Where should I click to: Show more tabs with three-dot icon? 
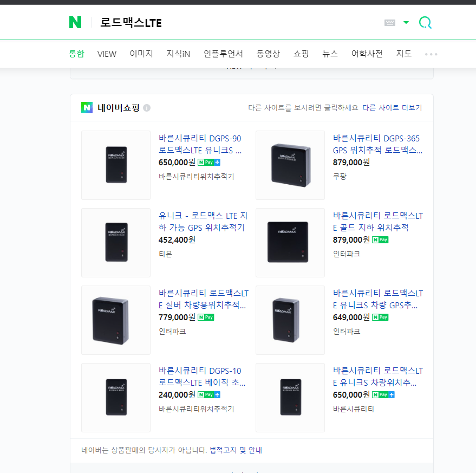click(x=431, y=54)
